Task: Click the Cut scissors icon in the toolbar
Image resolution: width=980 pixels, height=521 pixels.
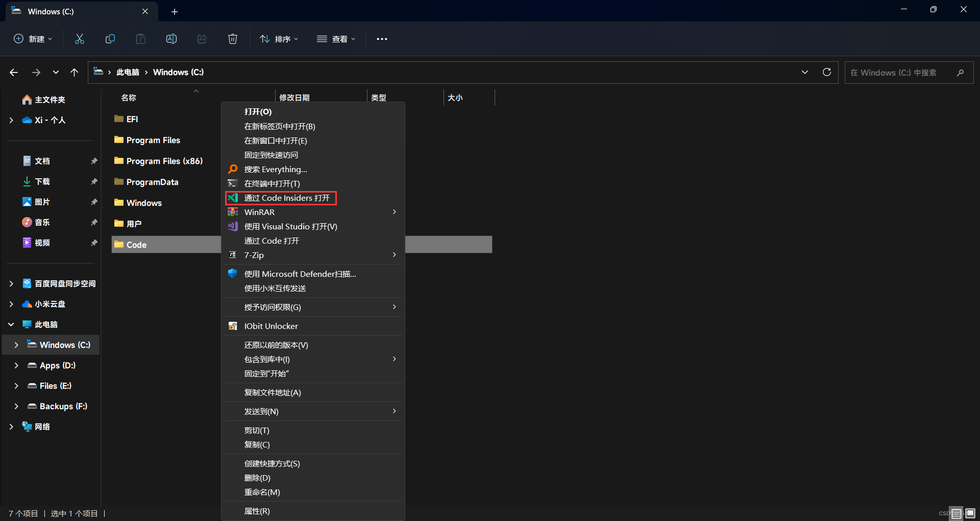Action: click(x=79, y=38)
